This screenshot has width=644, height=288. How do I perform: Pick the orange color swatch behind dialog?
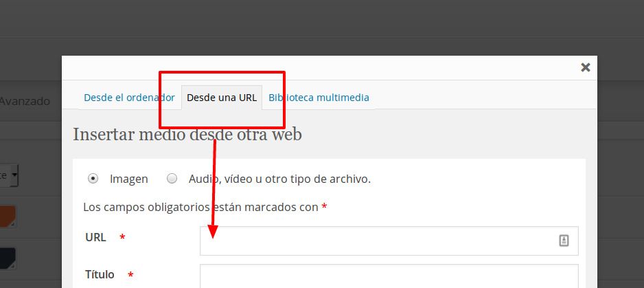[8, 217]
